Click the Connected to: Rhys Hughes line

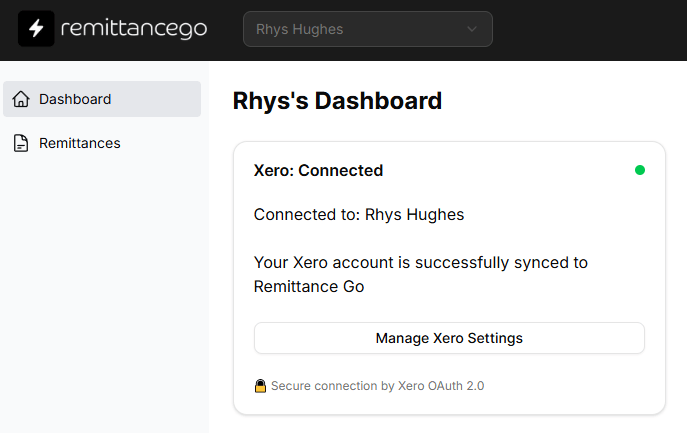pyautogui.click(x=358, y=214)
